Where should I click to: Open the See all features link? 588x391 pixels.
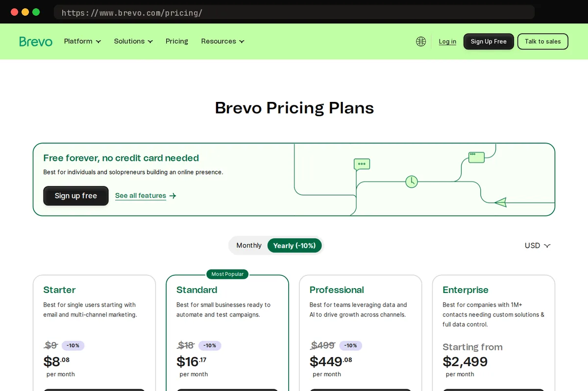tap(141, 196)
